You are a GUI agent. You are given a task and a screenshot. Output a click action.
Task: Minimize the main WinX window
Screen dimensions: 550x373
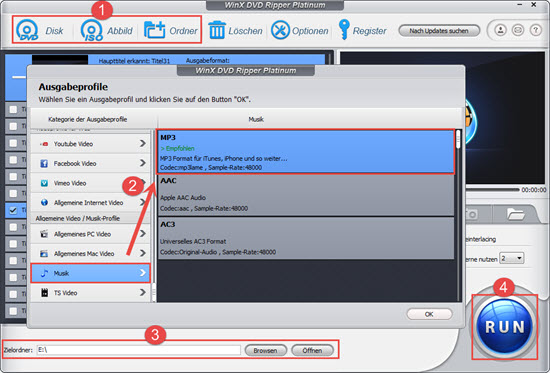[x=520, y=5]
